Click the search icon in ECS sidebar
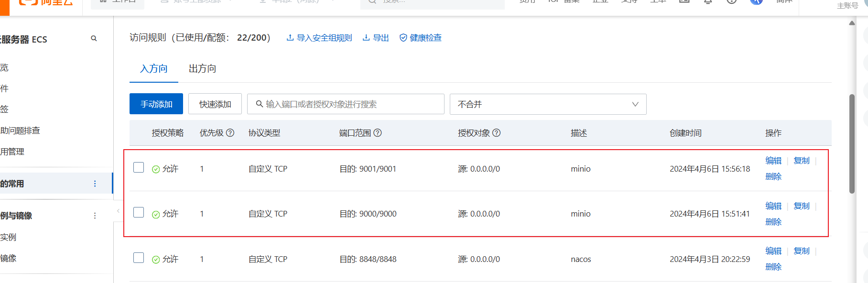The image size is (868, 283). point(94,39)
